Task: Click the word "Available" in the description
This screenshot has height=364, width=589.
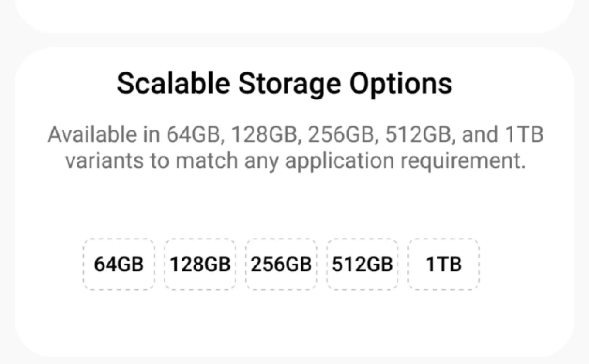Action: [x=92, y=134]
